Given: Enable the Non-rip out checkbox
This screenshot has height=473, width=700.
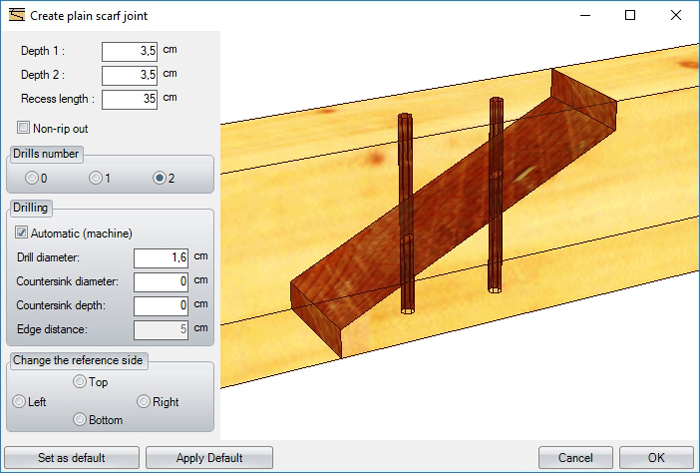Looking at the screenshot, I should click(23, 128).
